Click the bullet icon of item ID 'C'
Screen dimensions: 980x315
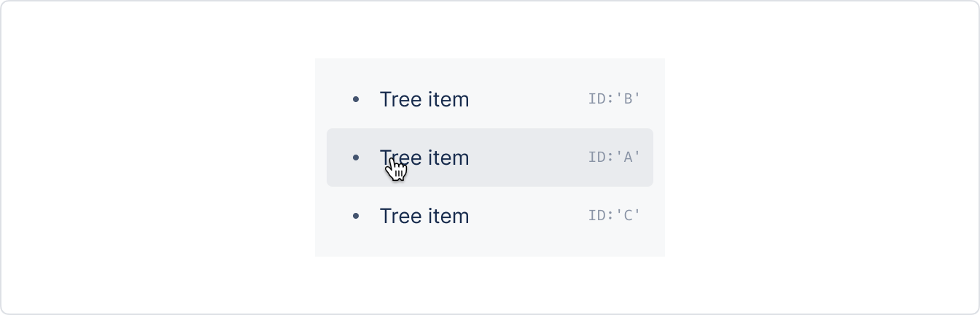point(356,216)
